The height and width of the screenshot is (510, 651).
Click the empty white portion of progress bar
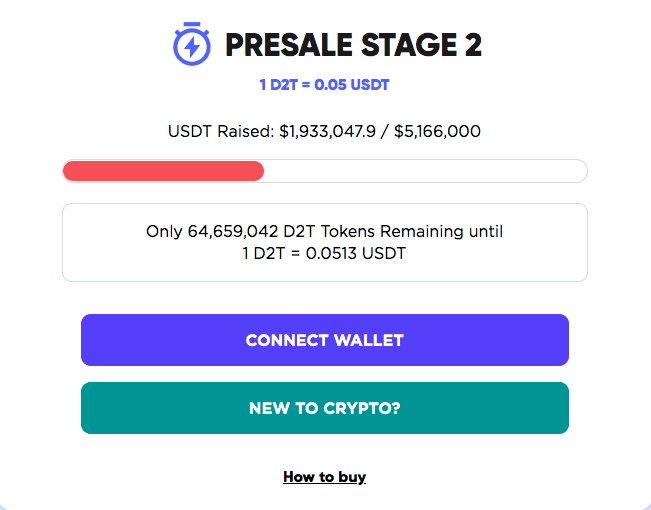click(x=425, y=171)
